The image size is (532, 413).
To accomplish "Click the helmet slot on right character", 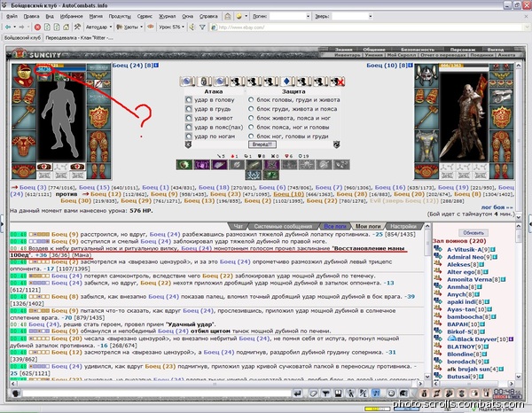I will click(426, 75).
